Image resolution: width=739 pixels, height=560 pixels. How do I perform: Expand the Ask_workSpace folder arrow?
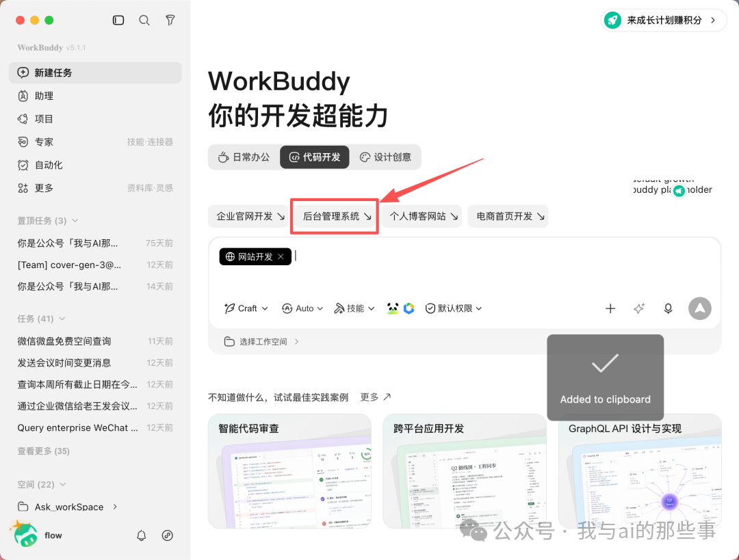115,507
